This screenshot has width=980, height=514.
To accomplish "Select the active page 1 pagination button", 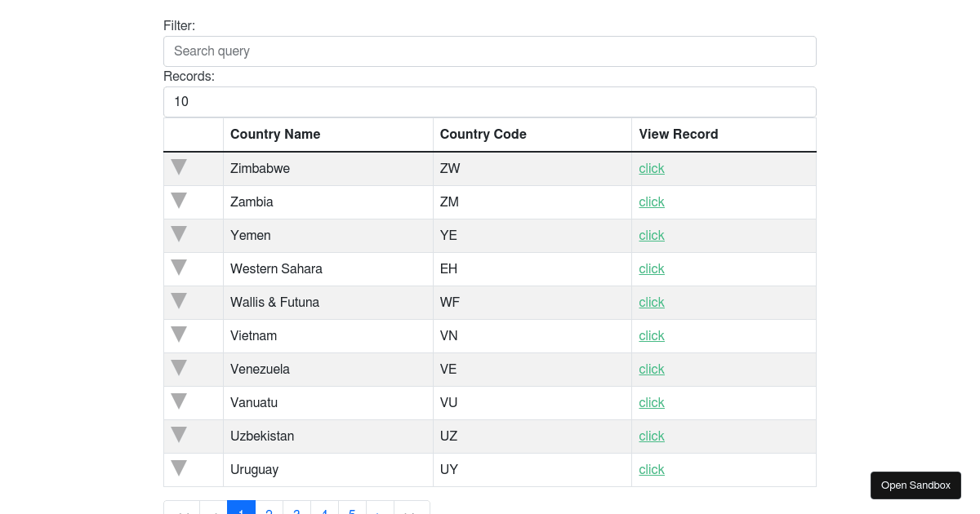I will click(x=241, y=508).
